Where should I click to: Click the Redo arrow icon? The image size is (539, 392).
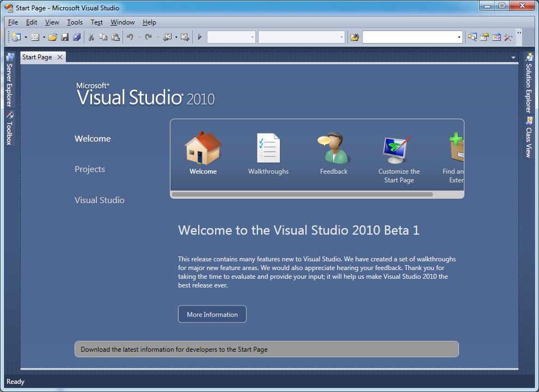click(148, 37)
